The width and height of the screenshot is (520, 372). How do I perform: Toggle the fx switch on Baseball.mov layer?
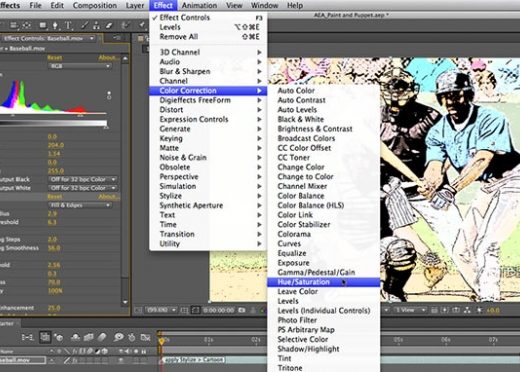click(x=75, y=360)
